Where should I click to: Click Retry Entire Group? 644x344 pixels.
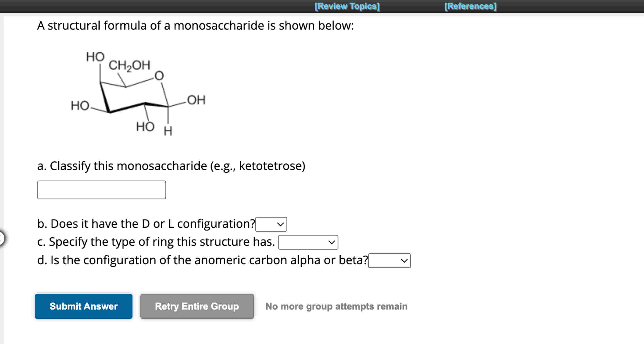pos(197,306)
